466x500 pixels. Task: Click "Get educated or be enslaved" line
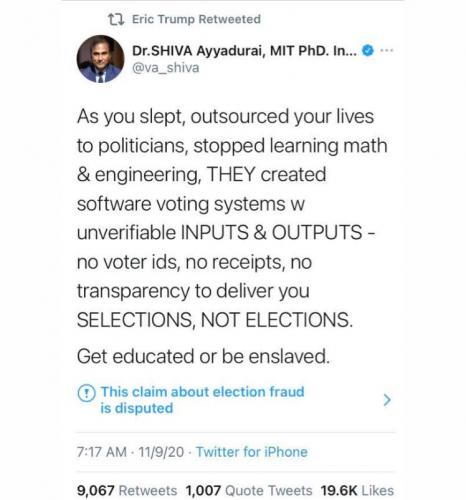pyautogui.click(x=203, y=356)
